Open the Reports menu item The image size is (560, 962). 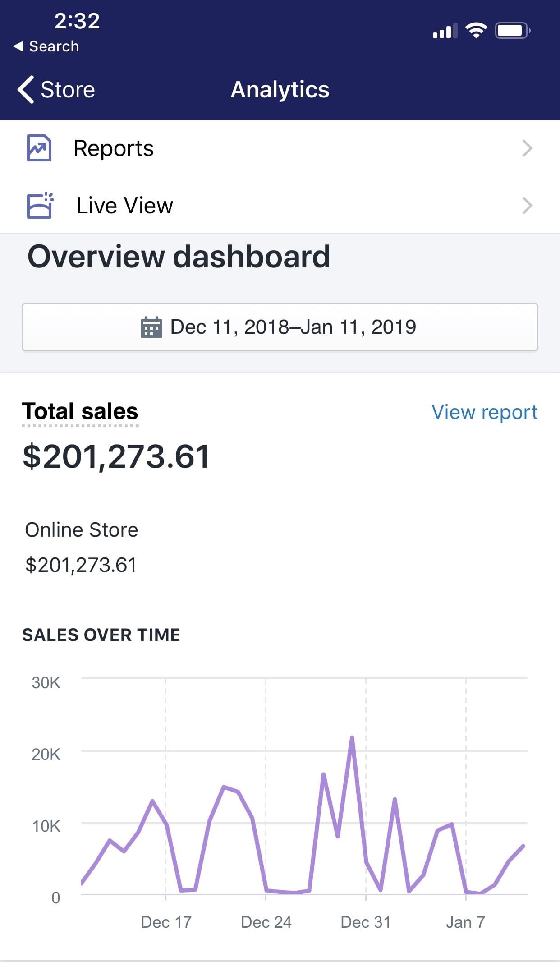tap(114, 148)
